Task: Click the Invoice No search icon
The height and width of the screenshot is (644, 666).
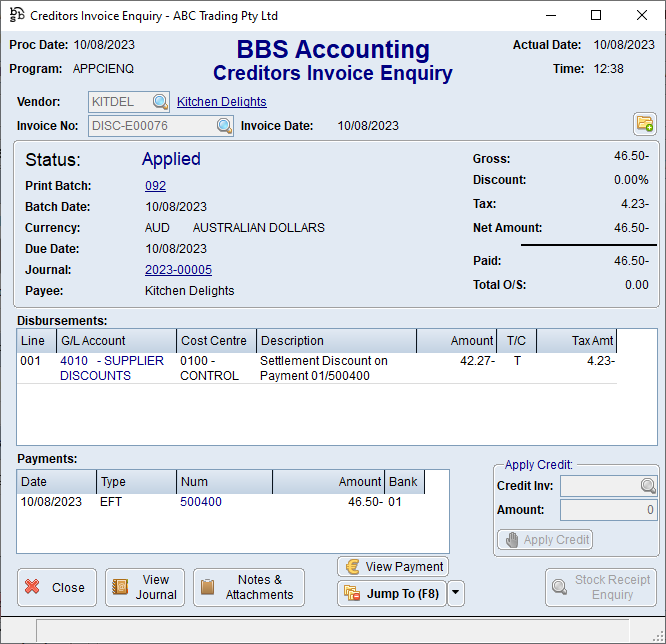Action: click(224, 126)
